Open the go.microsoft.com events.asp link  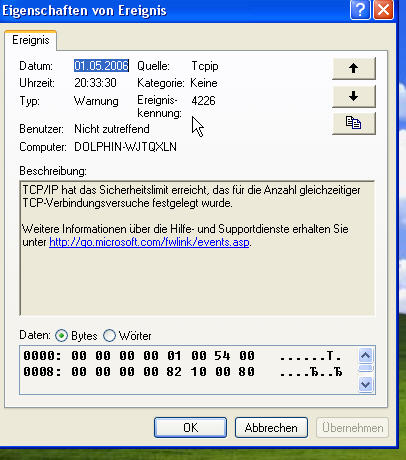coord(149,242)
